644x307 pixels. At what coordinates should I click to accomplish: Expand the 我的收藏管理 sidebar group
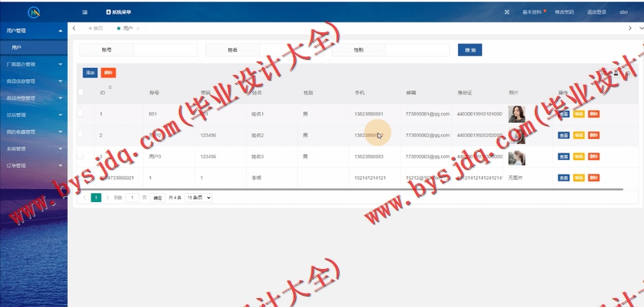point(34,132)
